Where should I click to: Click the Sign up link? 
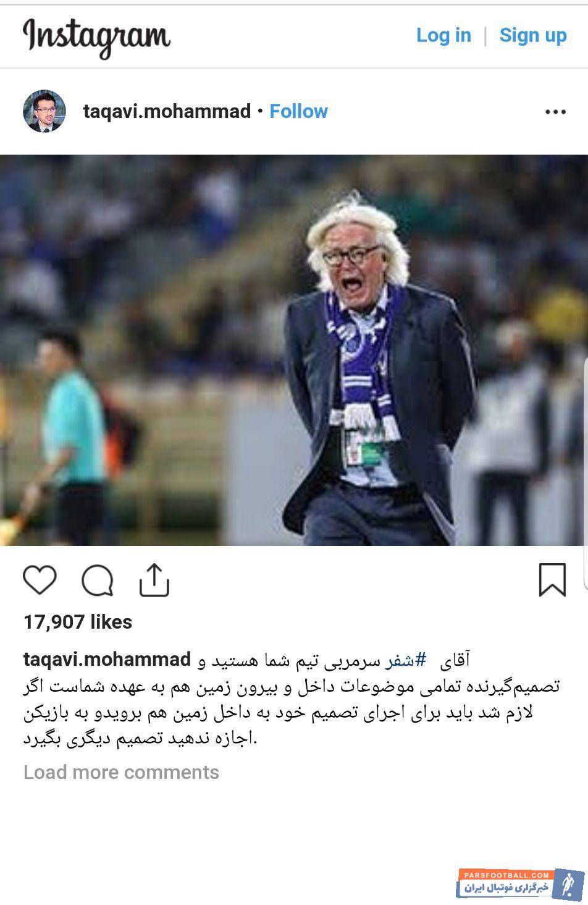click(533, 35)
